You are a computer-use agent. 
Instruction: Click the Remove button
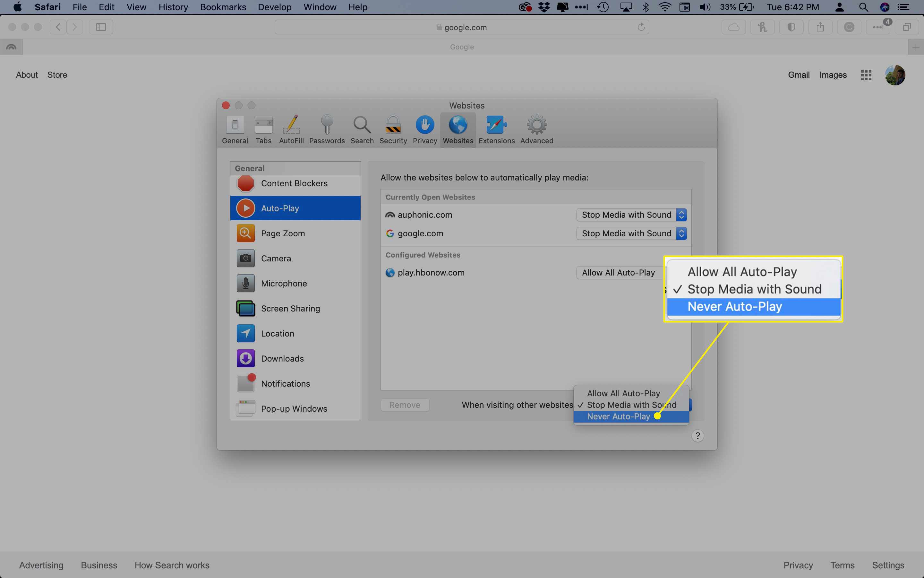click(405, 405)
